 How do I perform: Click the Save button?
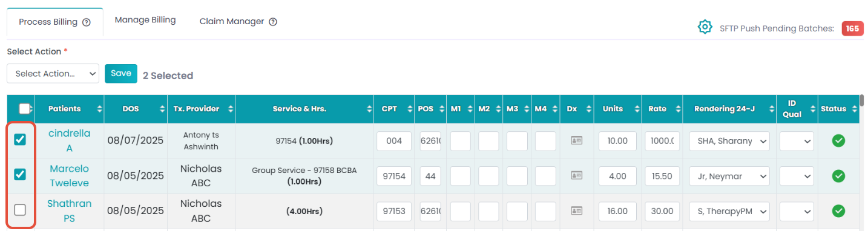click(121, 73)
